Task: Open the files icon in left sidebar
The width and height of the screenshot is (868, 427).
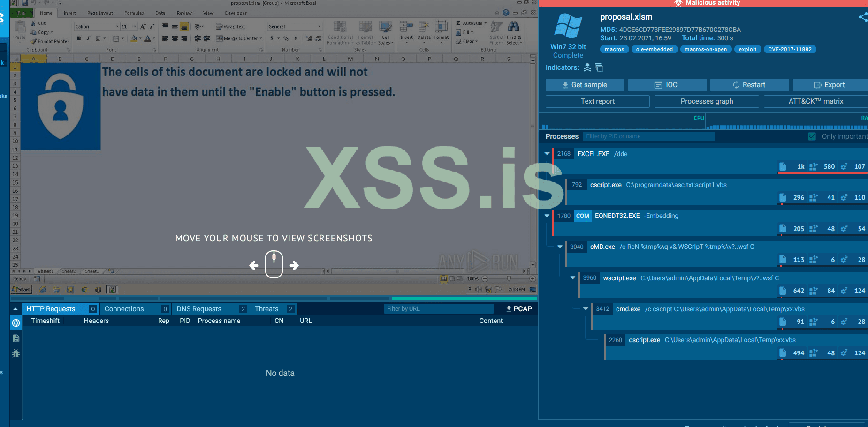Action: [x=16, y=338]
